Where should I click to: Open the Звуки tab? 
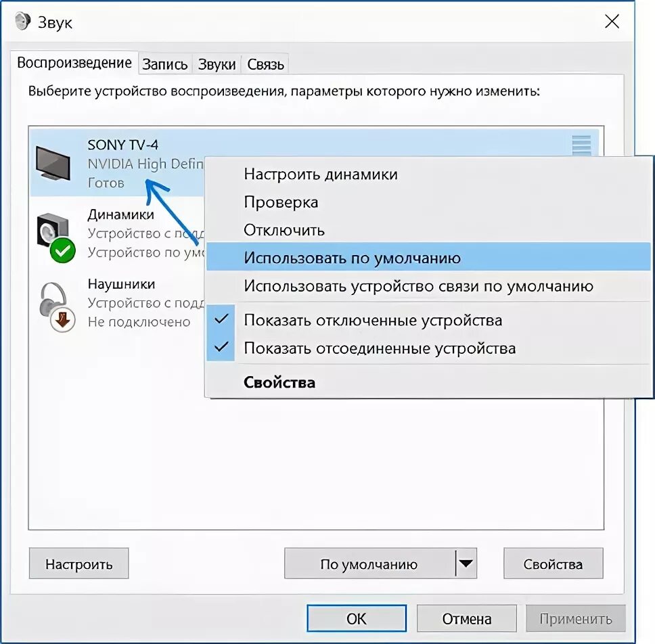pyautogui.click(x=217, y=64)
